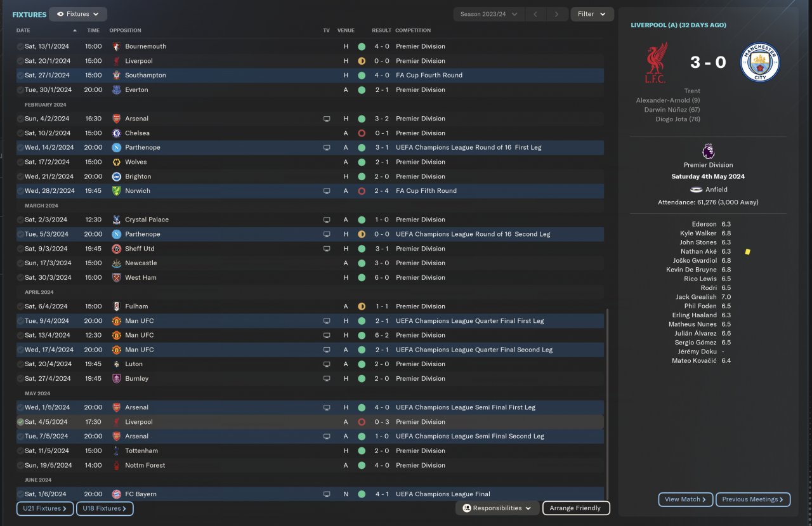
Task: Click the Newcastle club badge
Action: coord(116,263)
